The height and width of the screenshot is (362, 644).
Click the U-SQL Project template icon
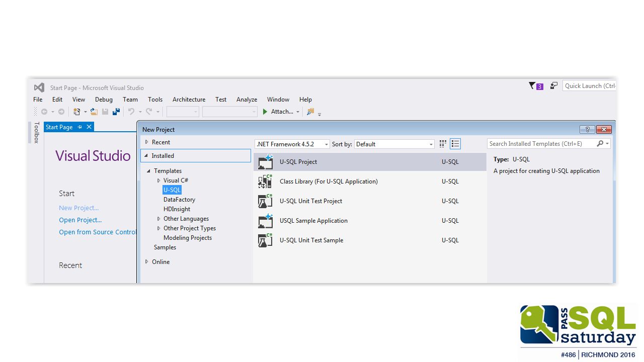[265, 162]
